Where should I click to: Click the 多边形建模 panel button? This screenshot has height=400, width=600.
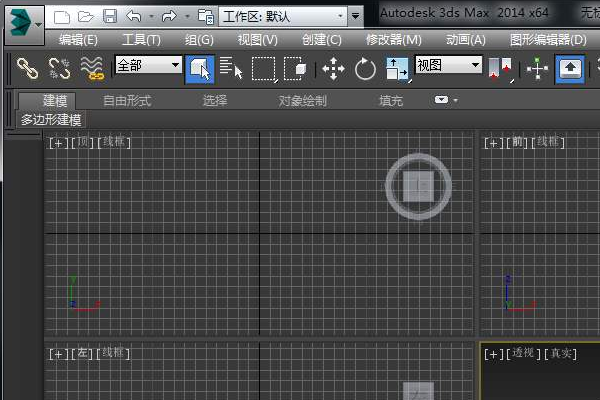51,119
